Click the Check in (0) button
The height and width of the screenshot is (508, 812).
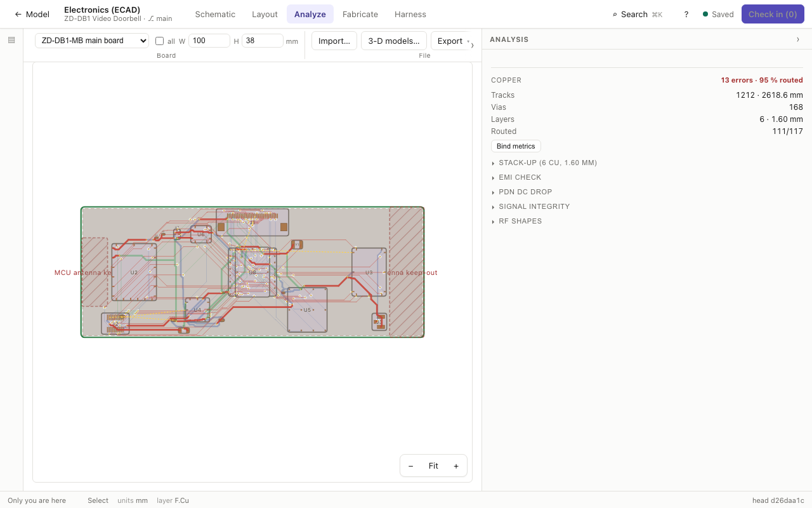(773, 14)
